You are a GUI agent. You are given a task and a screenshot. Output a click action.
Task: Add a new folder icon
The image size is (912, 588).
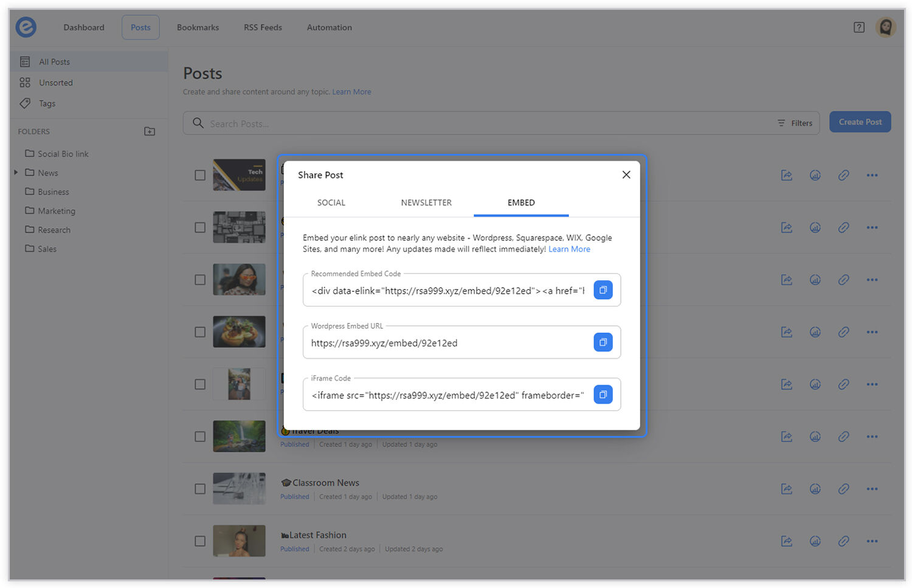pyautogui.click(x=150, y=131)
